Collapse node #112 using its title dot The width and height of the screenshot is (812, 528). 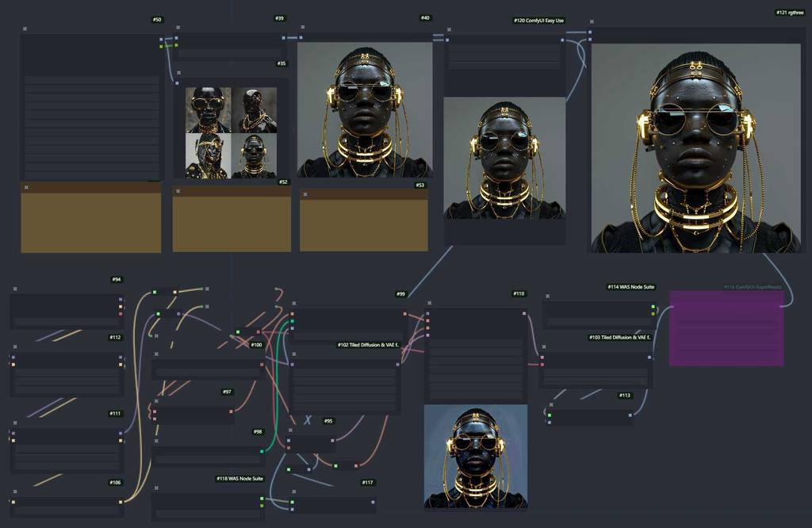coord(15,346)
